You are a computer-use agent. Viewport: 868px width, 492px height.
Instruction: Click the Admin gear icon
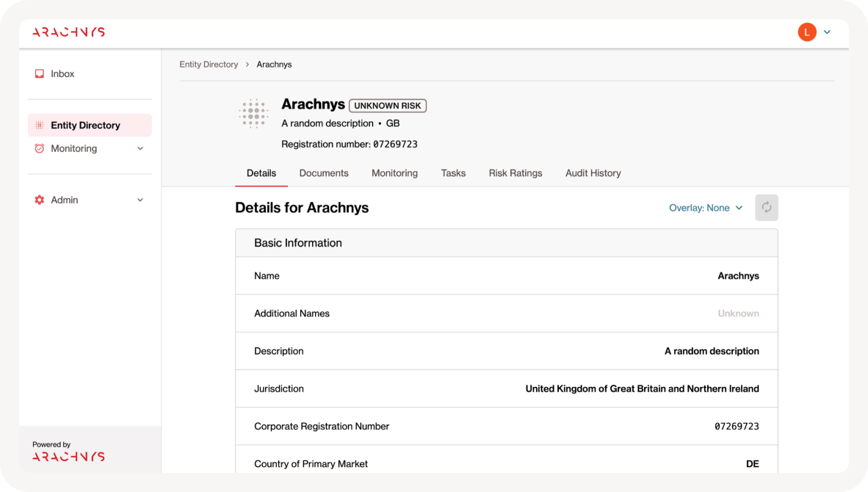(x=40, y=200)
